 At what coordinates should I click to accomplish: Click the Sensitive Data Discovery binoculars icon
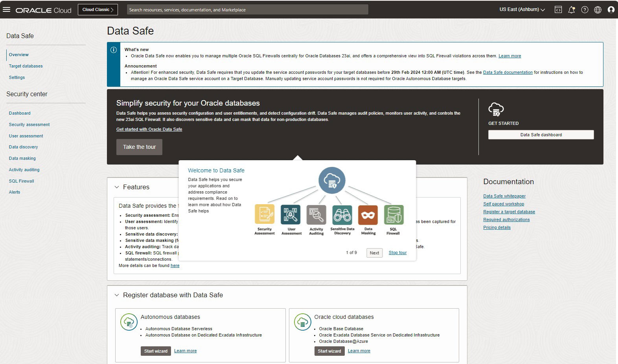point(342,214)
